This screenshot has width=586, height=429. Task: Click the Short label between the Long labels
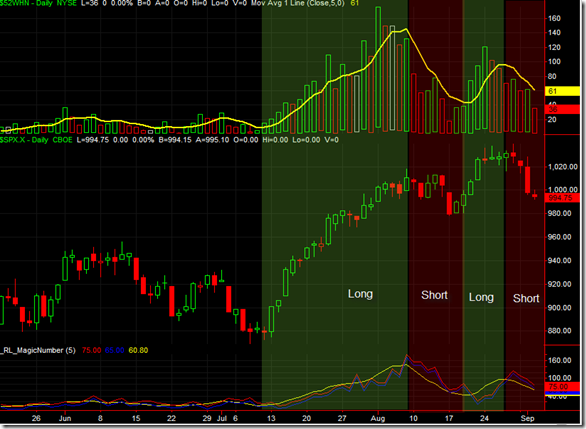click(x=434, y=295)
